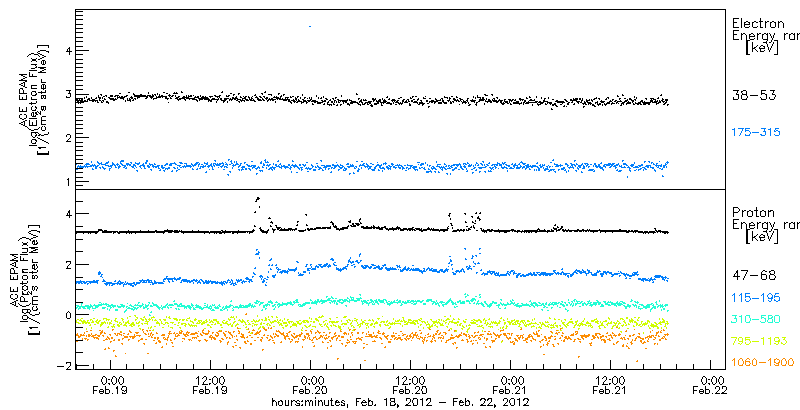This screenshot has height=410, width=800.
Task: Click the 1060-1900 proton energy legend label
Action: [763, 362]
